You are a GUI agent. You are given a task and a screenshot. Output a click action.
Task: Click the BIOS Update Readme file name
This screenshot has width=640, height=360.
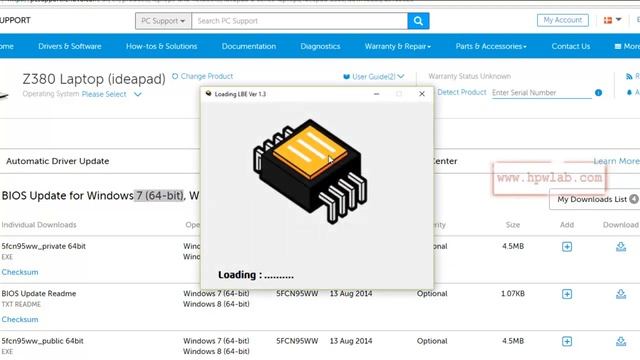click(39, 293)
